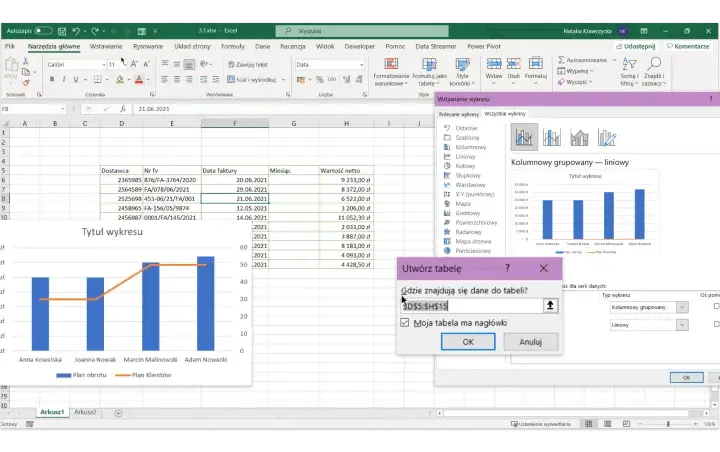
Task: Open the Power Pivot ribbon tab
Action: point(484,46)
